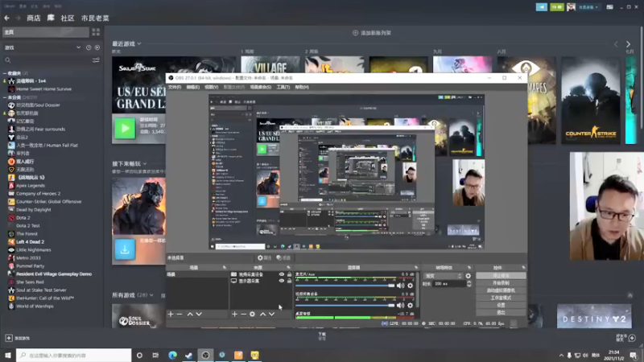Viewport: 644px width, 362px height.
Task: Open second mixer channel settings gear in OBS
Action: click(x=410, y=306)
